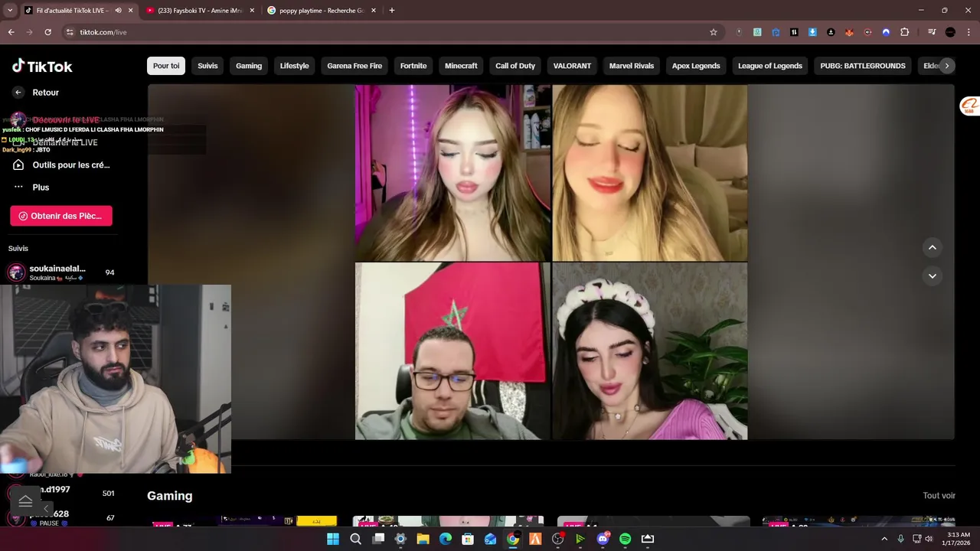Viewport: 980px width, 551px height.
Task: Open taskbar Search
Action: click(355, 539)
